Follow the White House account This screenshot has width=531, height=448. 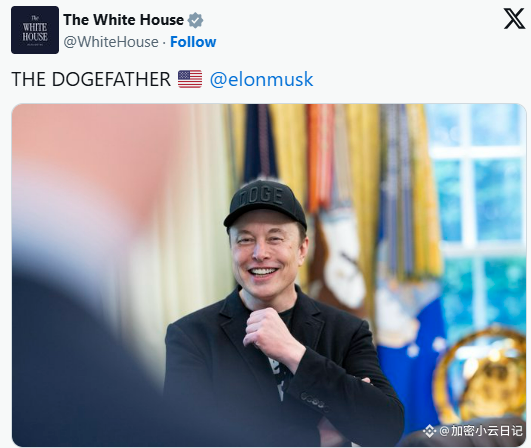coord(193,42)
